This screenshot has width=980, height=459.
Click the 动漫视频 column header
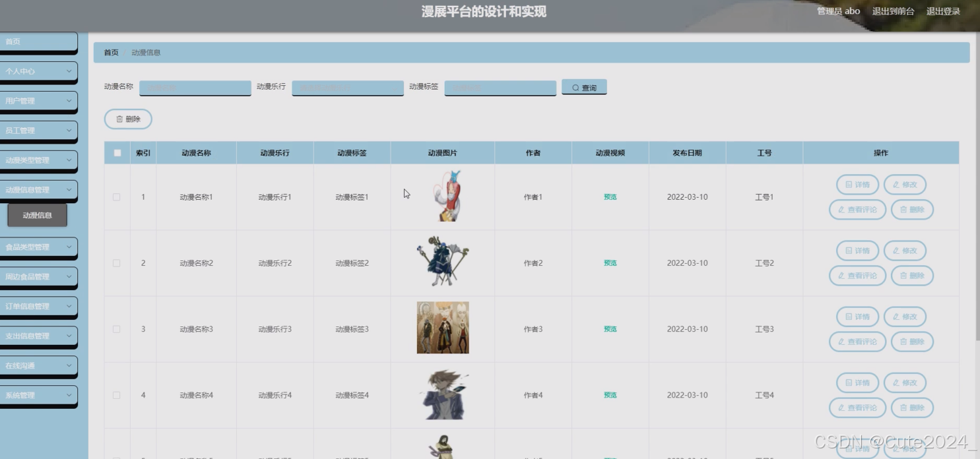[610, 153]
